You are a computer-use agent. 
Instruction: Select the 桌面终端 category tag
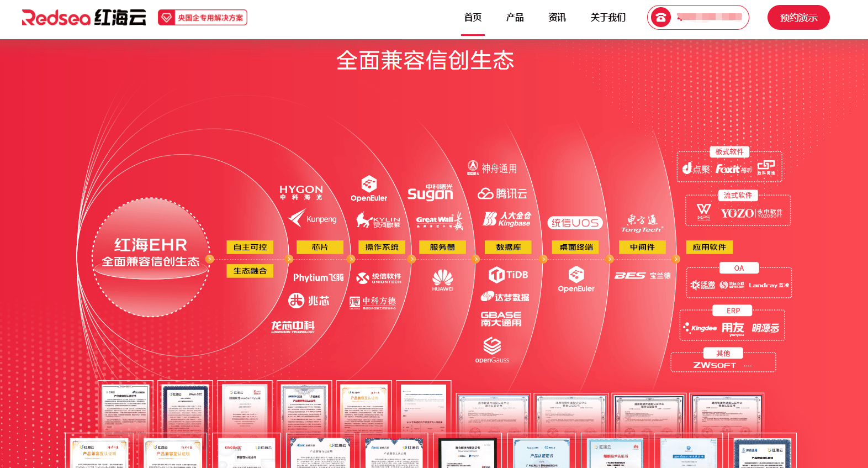[576, 247]
